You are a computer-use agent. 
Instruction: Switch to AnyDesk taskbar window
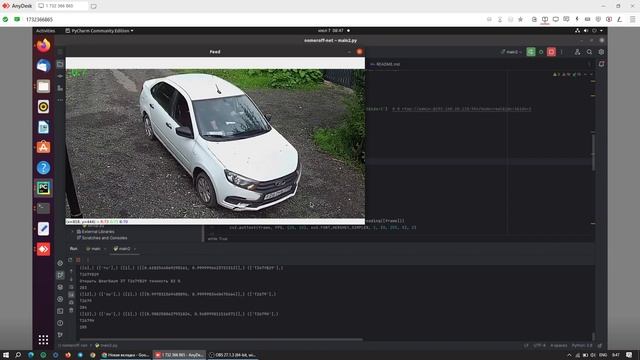pos(179,355)
